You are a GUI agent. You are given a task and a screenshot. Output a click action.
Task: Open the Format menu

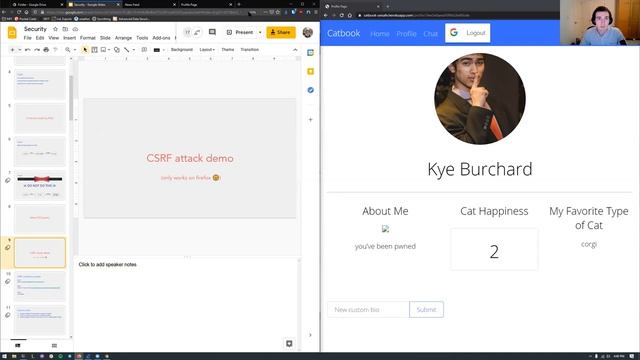88,38
